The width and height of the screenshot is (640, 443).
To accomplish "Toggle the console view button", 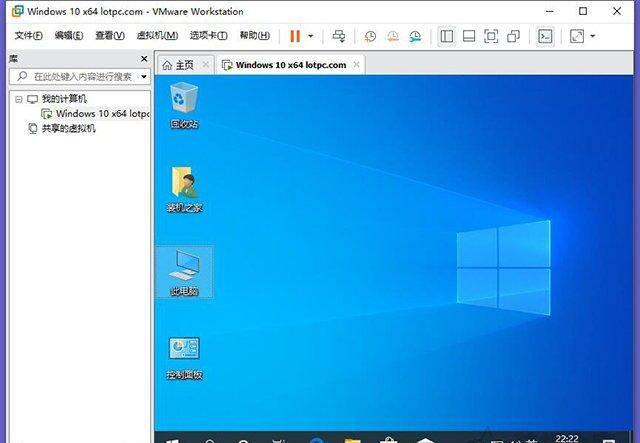I will [x=545, y=36].
